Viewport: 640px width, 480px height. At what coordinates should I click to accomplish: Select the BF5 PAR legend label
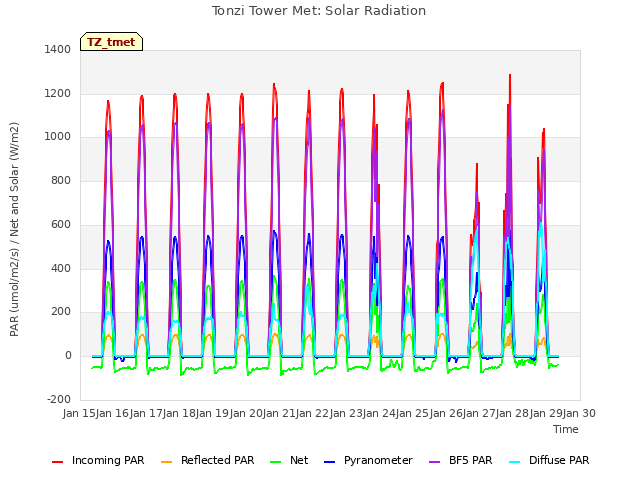pyautogui.click(x=471, y=460)
